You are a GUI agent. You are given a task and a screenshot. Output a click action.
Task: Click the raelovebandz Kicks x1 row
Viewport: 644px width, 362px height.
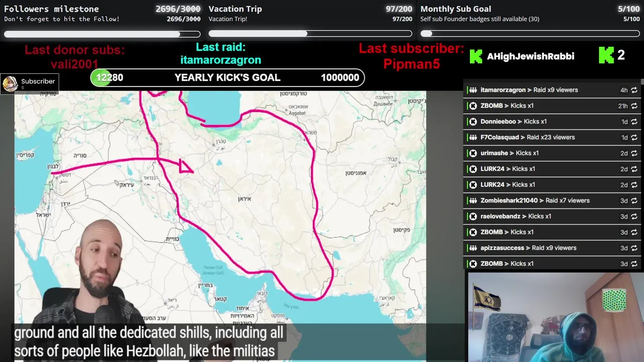[x=552, y=216]
